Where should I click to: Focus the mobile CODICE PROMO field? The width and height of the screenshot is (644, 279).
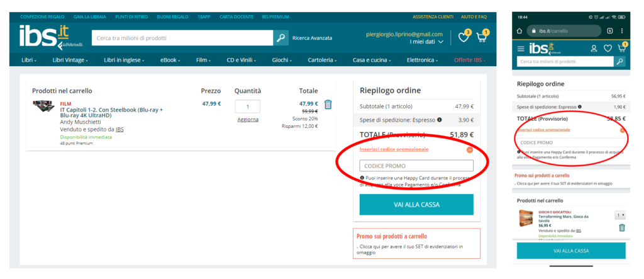[x=571, y=143]
